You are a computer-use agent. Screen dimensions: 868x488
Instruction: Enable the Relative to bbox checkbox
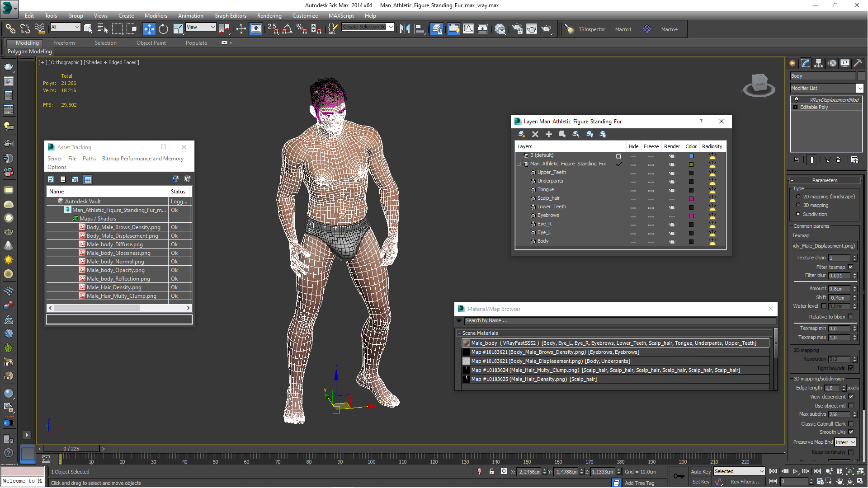pyautogui.click(x=850, y=317)
